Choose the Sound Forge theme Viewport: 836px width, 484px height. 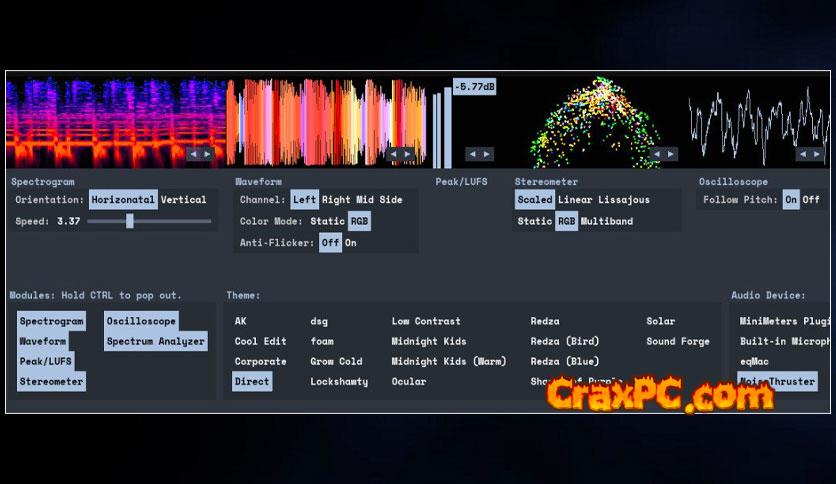pos(678,341)
